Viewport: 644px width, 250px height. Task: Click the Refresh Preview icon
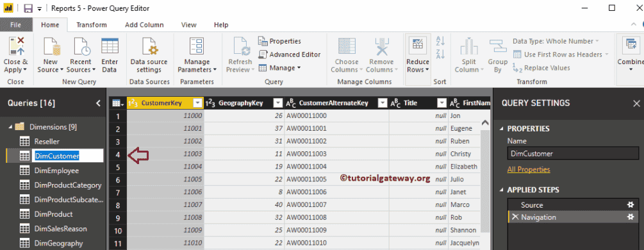(x=242, y=46)
